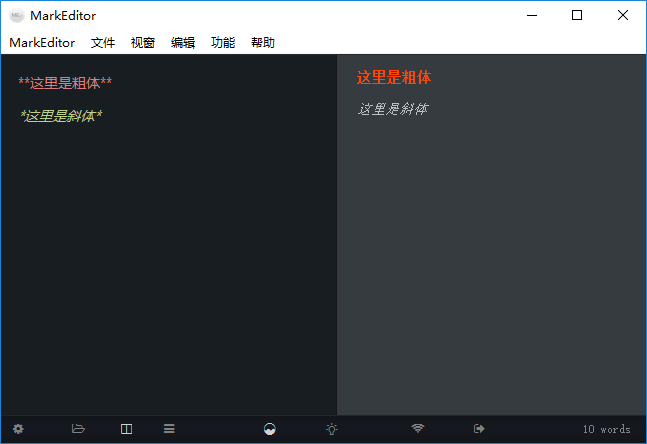Click the list lines icon in status bar
Viewport: 647px width, 444px height.
169,429
